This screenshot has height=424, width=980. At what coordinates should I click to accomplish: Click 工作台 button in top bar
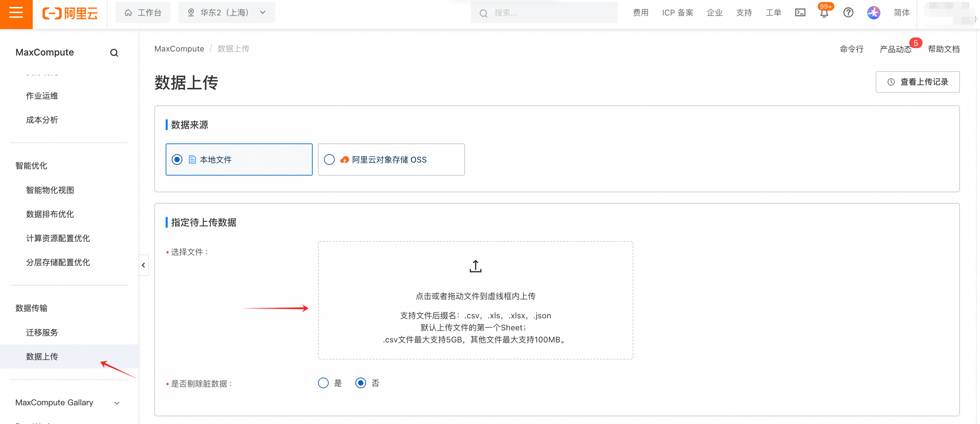point(143,13)
